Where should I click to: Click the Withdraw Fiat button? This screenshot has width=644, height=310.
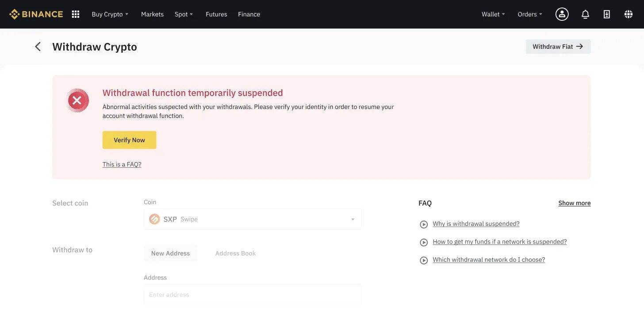point(558,46)
